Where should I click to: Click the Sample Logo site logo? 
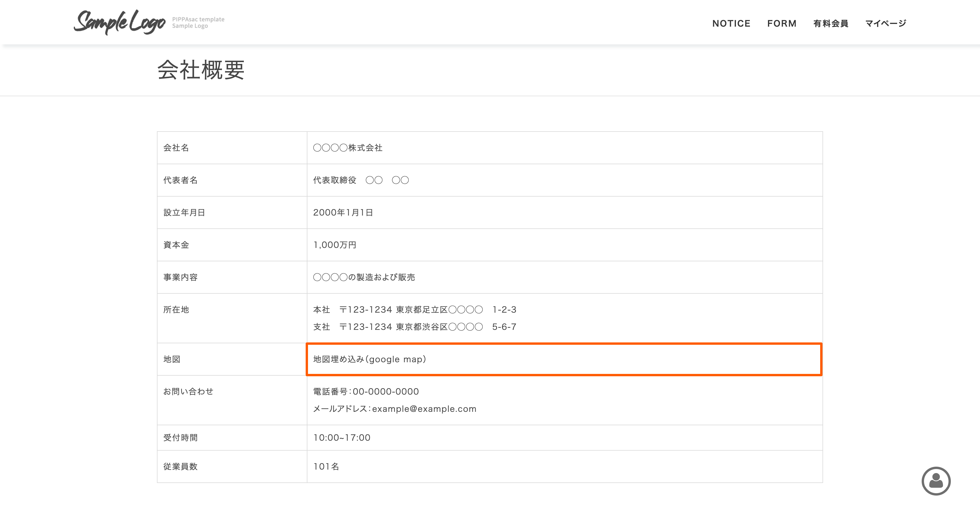click(120, 22)
